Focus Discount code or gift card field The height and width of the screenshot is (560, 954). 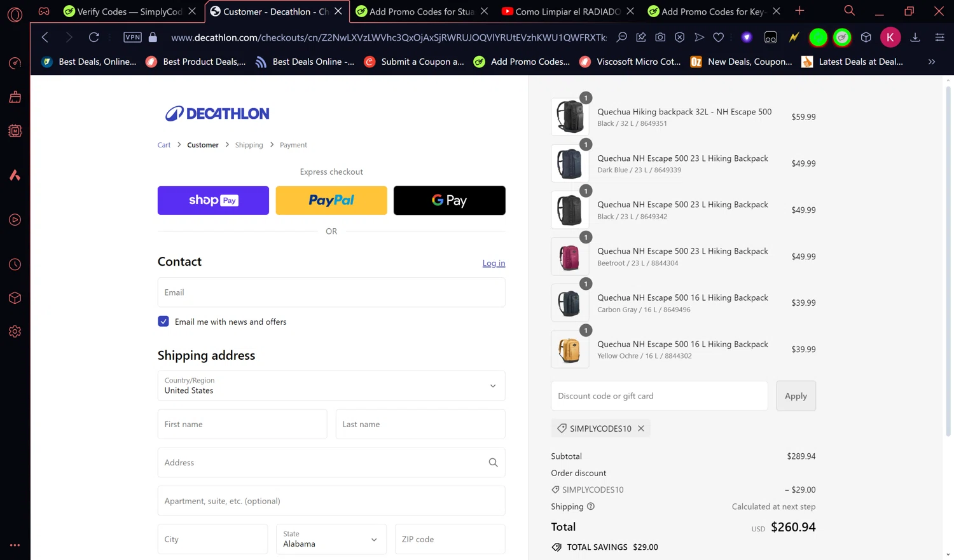[660, 396]
